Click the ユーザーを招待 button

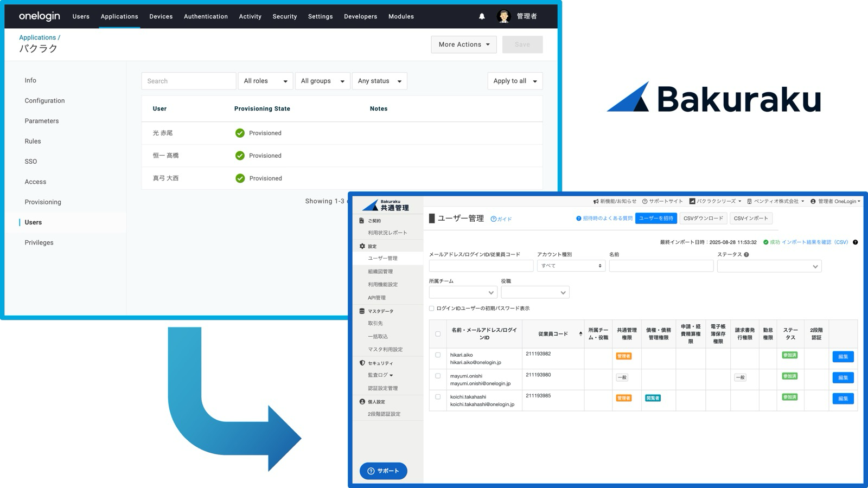[656, 219]
